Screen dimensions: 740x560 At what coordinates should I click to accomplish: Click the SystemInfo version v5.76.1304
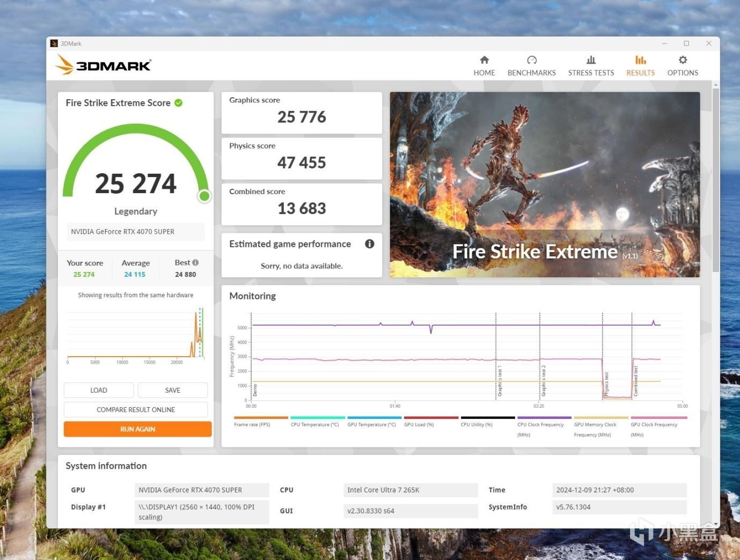(x=619, y=507)
